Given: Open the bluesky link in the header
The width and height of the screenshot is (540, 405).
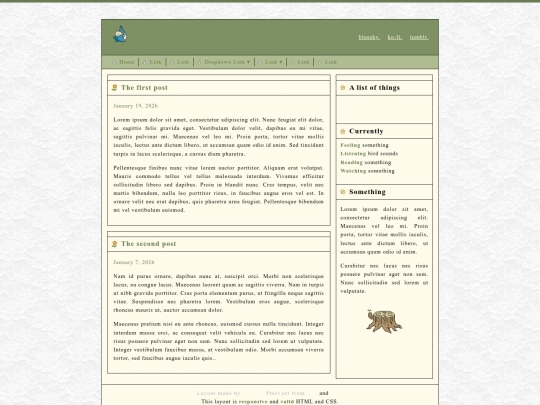Looking at the screenshot, I should tap(369, 37).
